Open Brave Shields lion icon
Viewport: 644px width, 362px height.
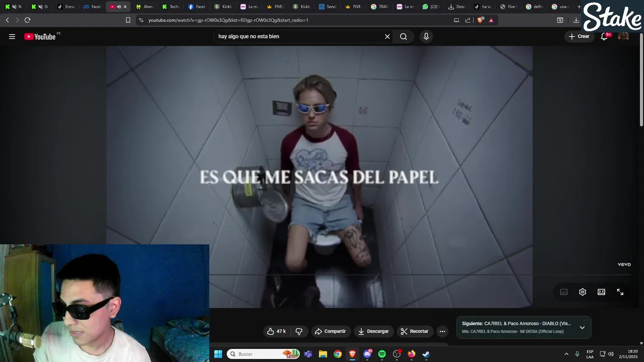coord(480,20)
